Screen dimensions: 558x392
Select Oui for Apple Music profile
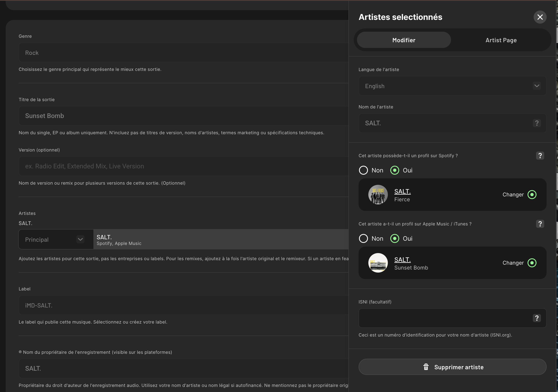395,239
